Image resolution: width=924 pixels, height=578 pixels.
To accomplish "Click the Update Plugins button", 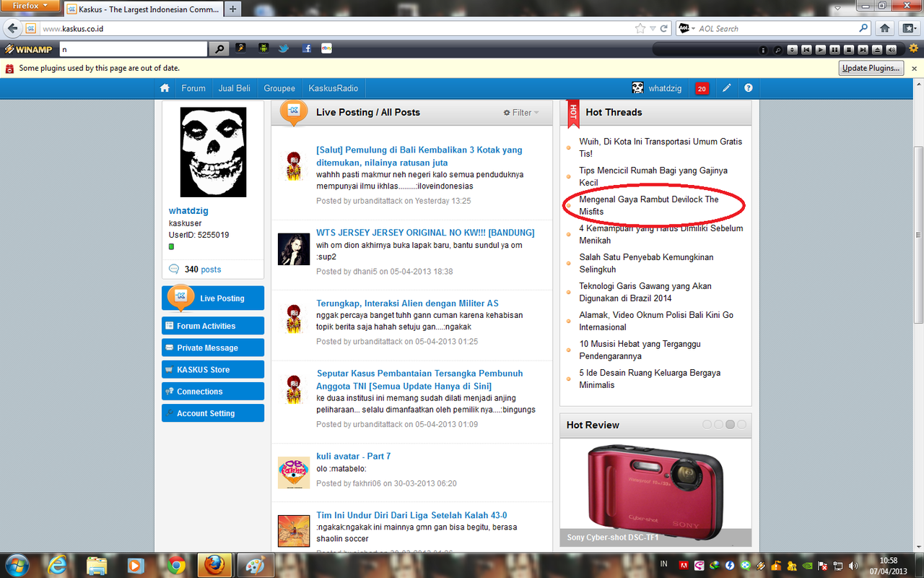I will (x=871, y=68).
